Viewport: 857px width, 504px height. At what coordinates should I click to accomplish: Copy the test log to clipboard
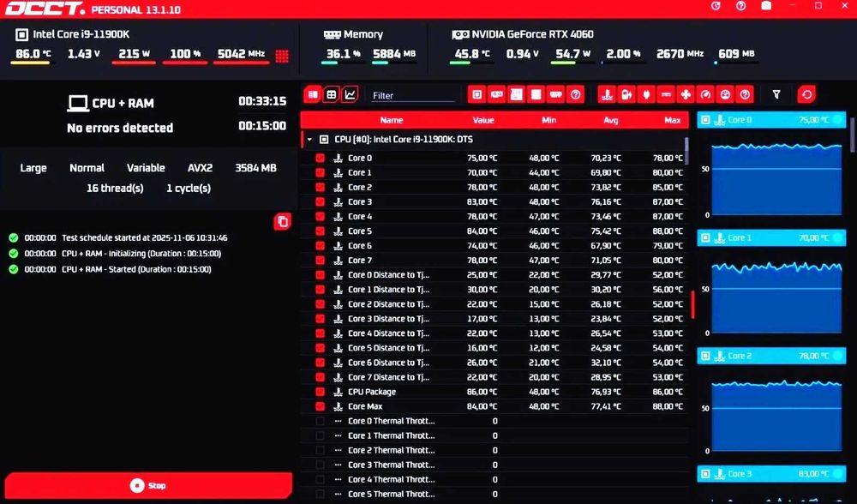(283, 221)
